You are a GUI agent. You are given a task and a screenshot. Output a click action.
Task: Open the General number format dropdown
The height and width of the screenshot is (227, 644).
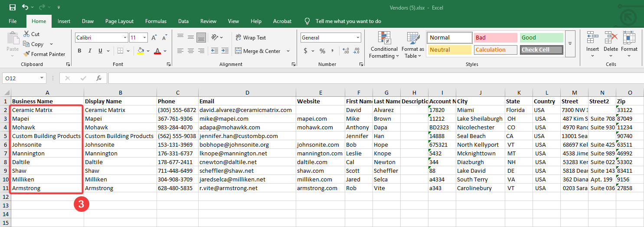(358, 38)
